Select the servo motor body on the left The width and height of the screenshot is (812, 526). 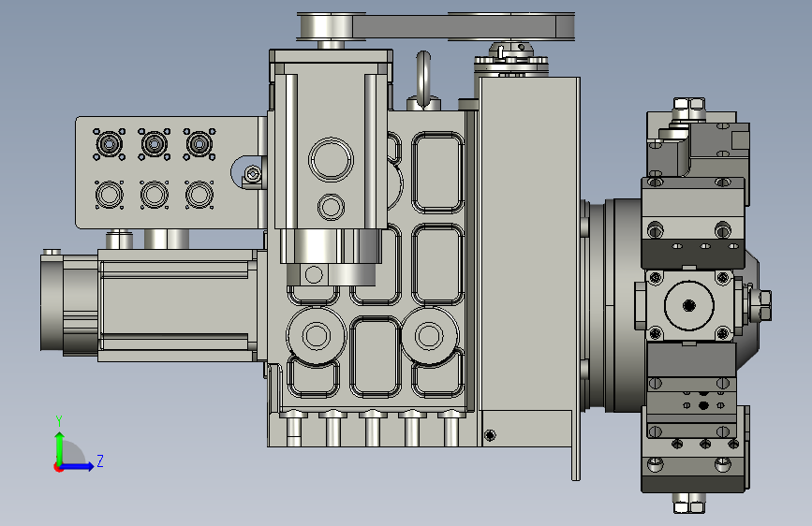click(x=176, y=305)
